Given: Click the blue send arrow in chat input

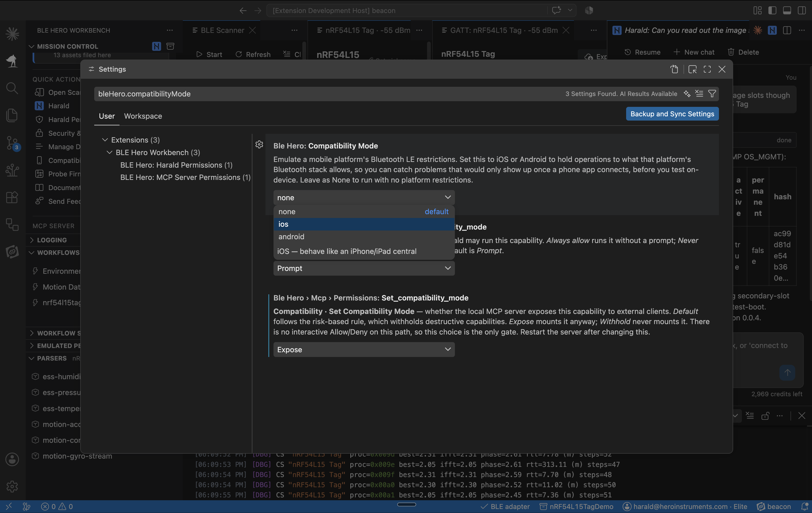Looking at the screenshot, I should coord(787,372).
